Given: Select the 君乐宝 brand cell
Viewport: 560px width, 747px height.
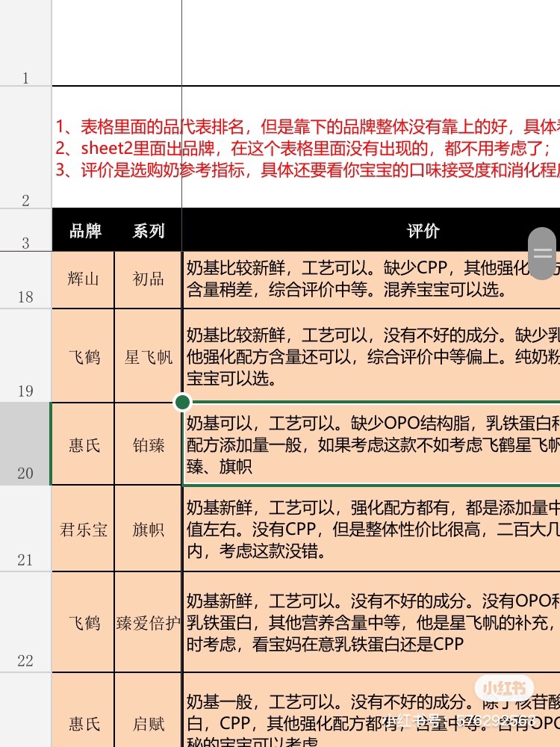Looking at the screenshot, I should pyautogui.click(x=83, y=530).
